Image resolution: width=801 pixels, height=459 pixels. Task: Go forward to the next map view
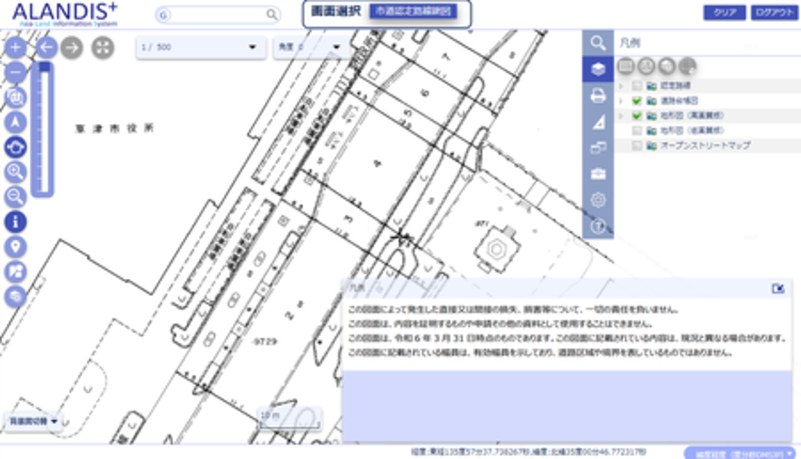72,47
